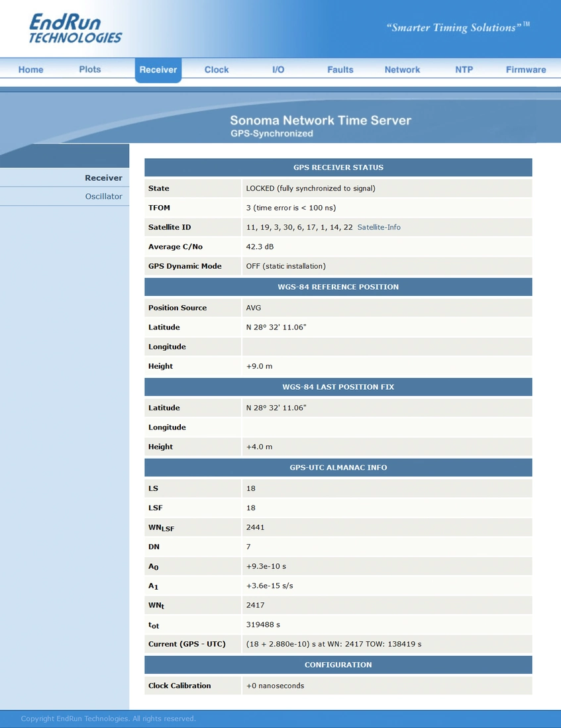Click the GPS-UTC ALMANAC INFO header

[x=338, y=467]
